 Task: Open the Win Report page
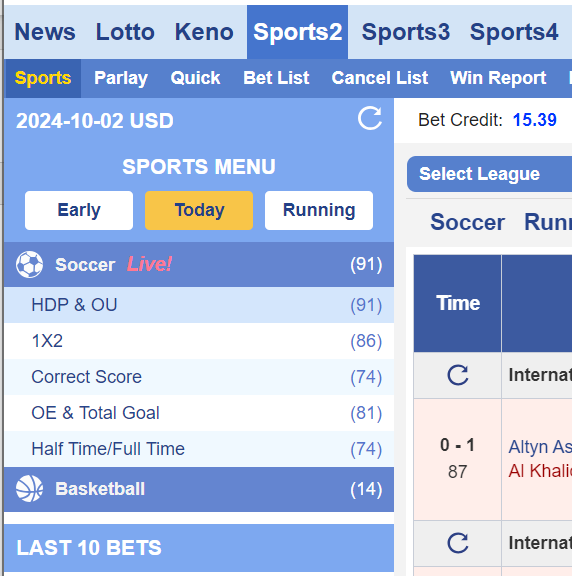(498, 78)
